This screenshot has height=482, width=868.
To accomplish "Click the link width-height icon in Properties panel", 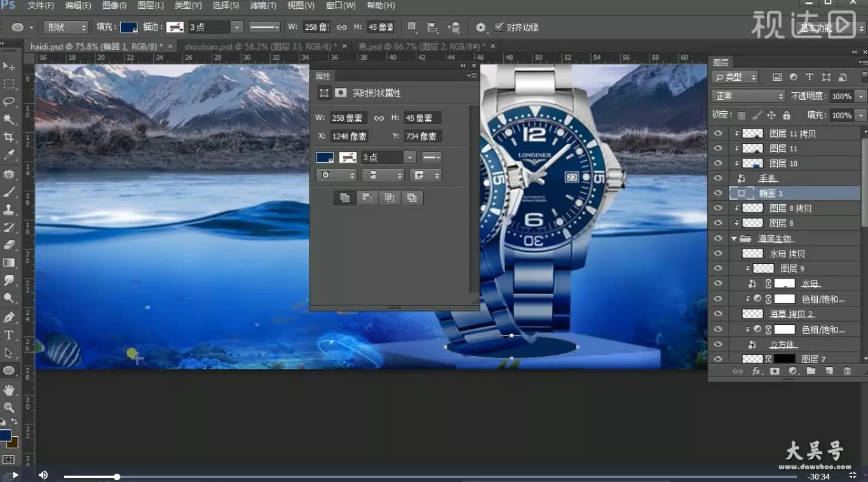I will pos(379,118).
